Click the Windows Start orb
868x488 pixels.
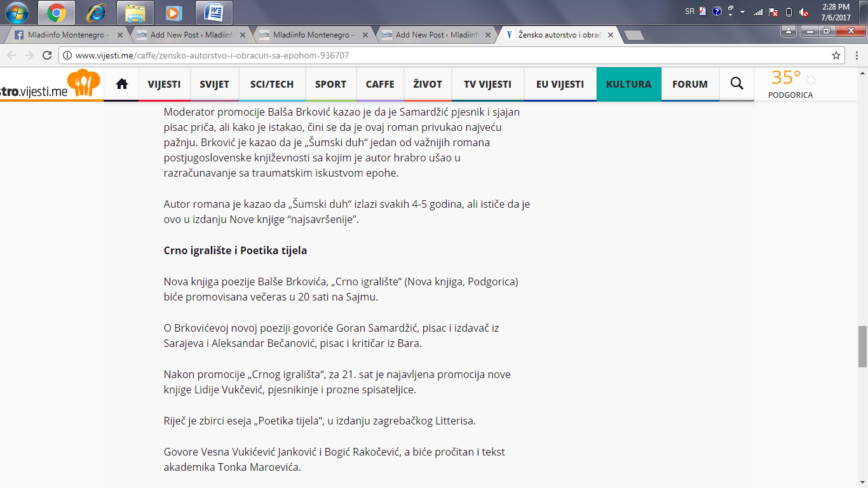tap(17, 12)
